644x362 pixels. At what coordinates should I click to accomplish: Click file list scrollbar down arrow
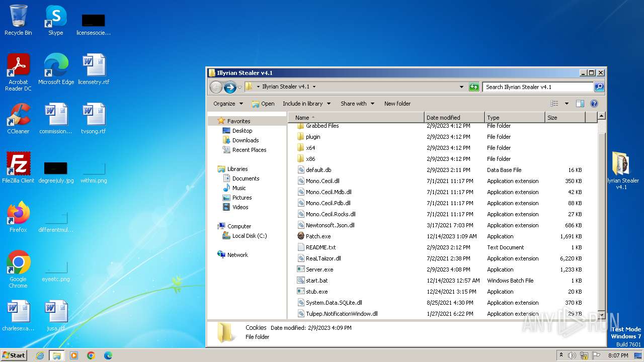tap(601, 314)
